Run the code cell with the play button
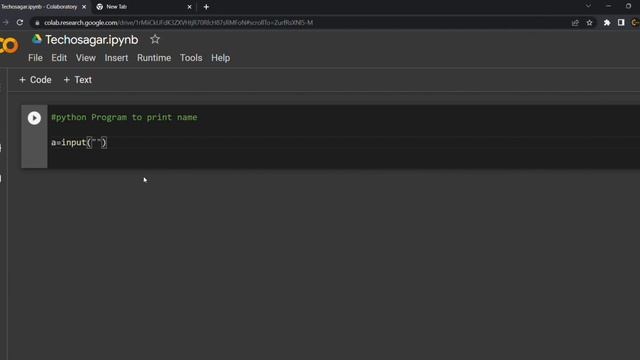Image resolution: width=640 pixels, height=360 pixels. (x=34, y=118)
